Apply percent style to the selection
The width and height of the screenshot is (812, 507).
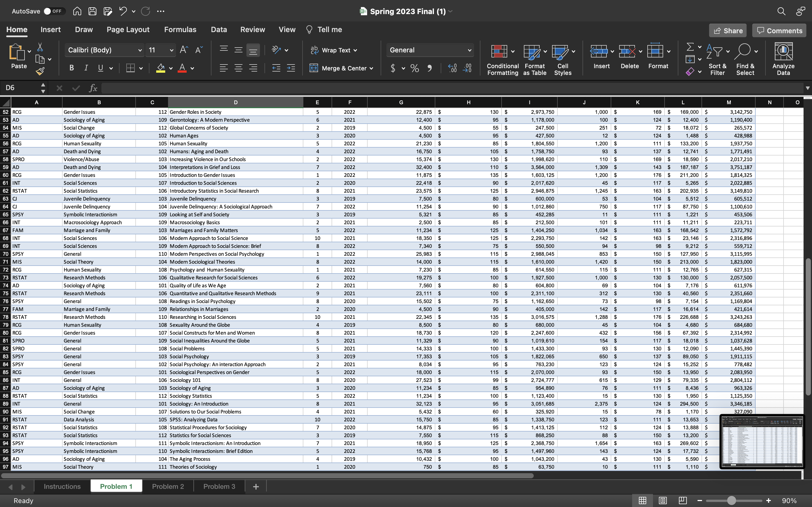tap(414, 68)
